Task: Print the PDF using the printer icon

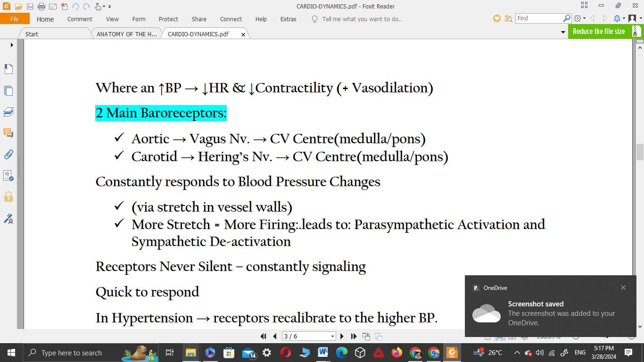Action: [41, 7]
